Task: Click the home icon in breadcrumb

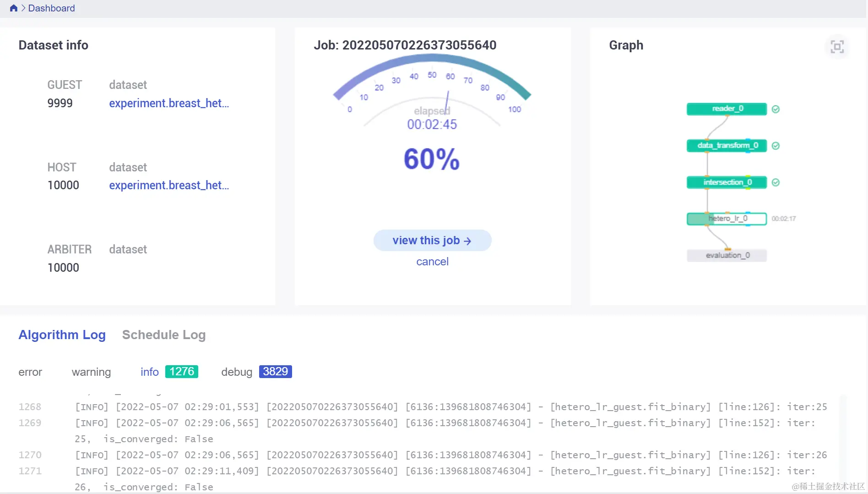Action: [13, 8]
